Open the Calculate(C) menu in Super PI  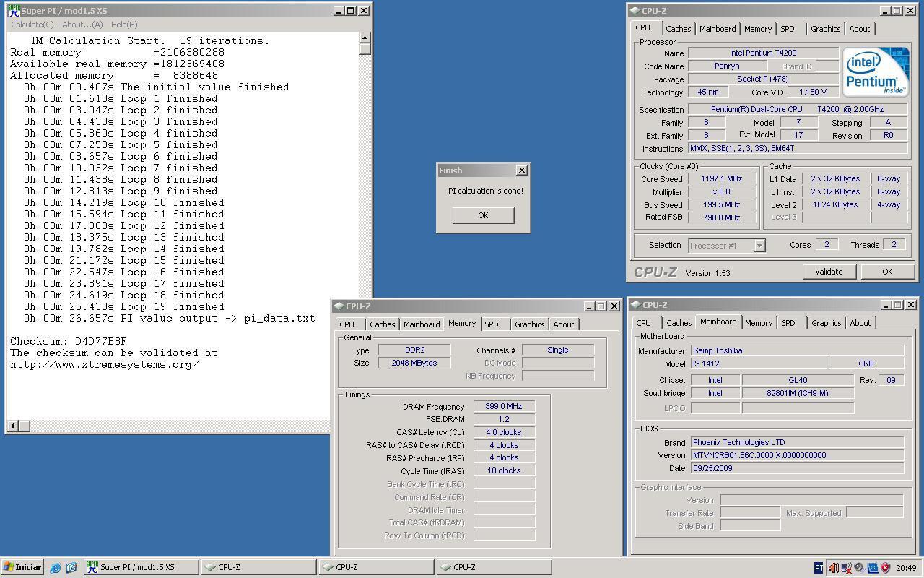(x=32, y=25)
